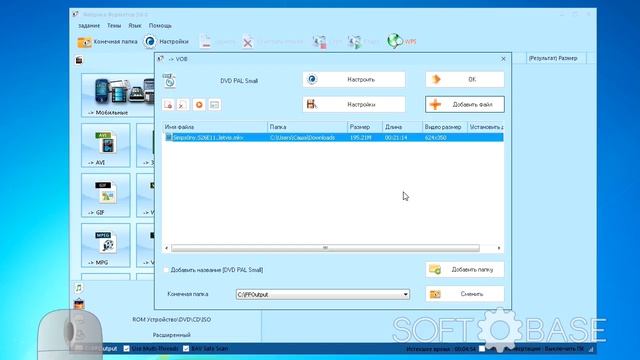Confirm with the OK button
The image size is (640, 360).
coord(464,80)
